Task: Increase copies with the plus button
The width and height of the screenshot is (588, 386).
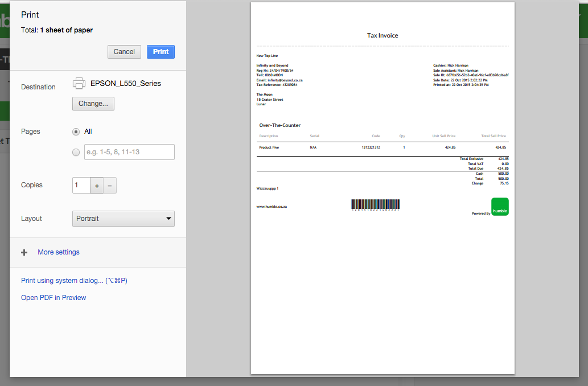Action: point(97,185)
